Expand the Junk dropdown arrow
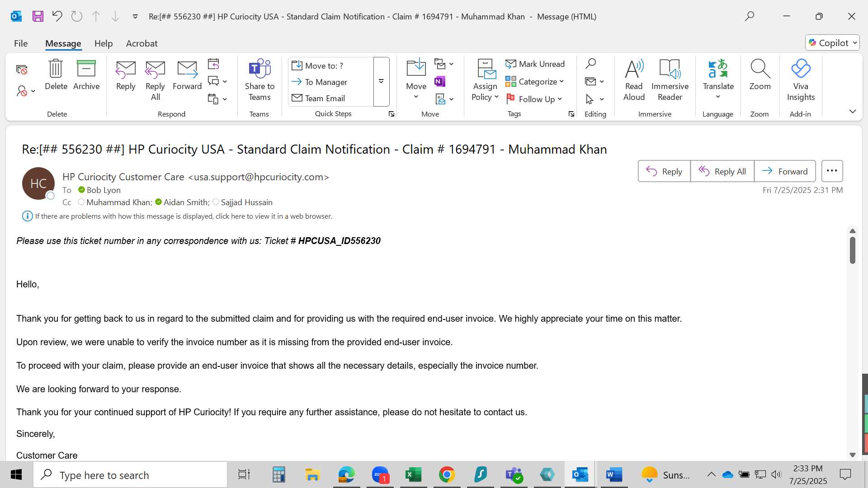This screenshot has width=868, height=488. (x=33, y=91)
